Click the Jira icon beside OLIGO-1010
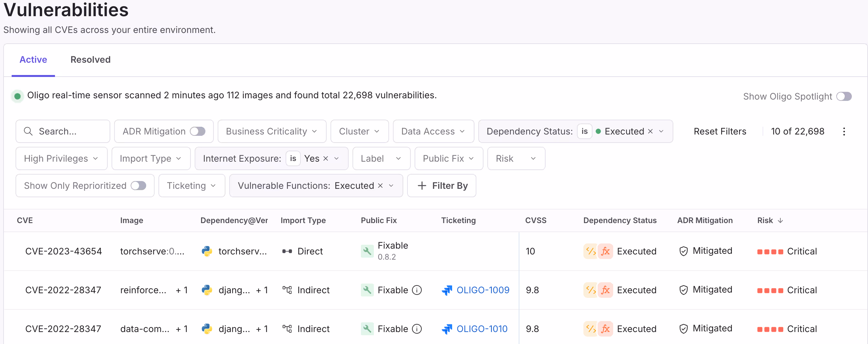This screenshot has width=868, height=344. pyautogui.click(x=447, y=329)
